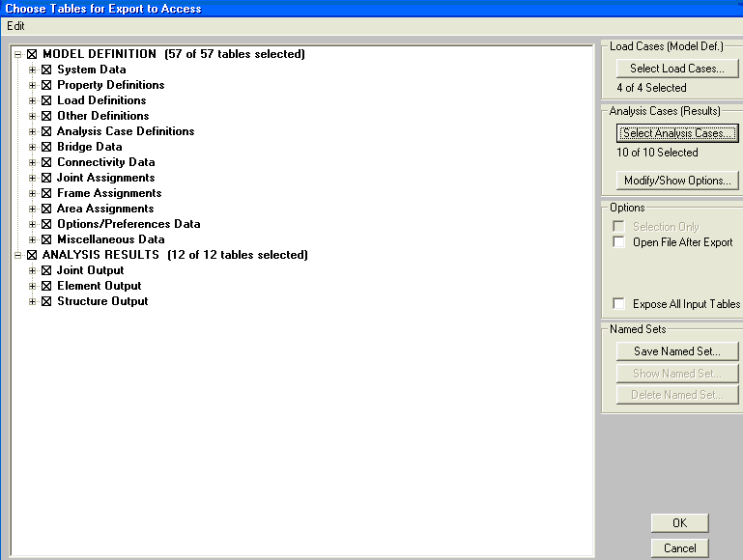Uncheck the Joint Assignments checkbox
This screenshot has height=560, width=743.
tap(46, 178)
